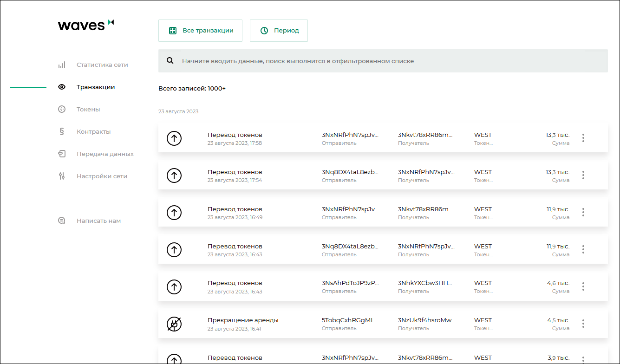Image resolution: width=620 pixels, height=364 pixels.
Task: Click sender address 3NsAhPdToJP9zP… in 16:43 row
Action: (350, 283)
